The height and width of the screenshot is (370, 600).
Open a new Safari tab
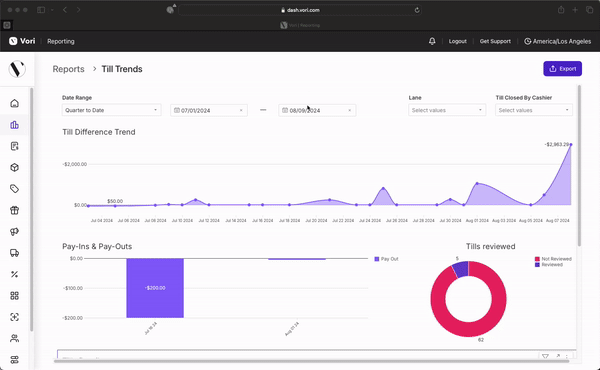click(575, 10)
